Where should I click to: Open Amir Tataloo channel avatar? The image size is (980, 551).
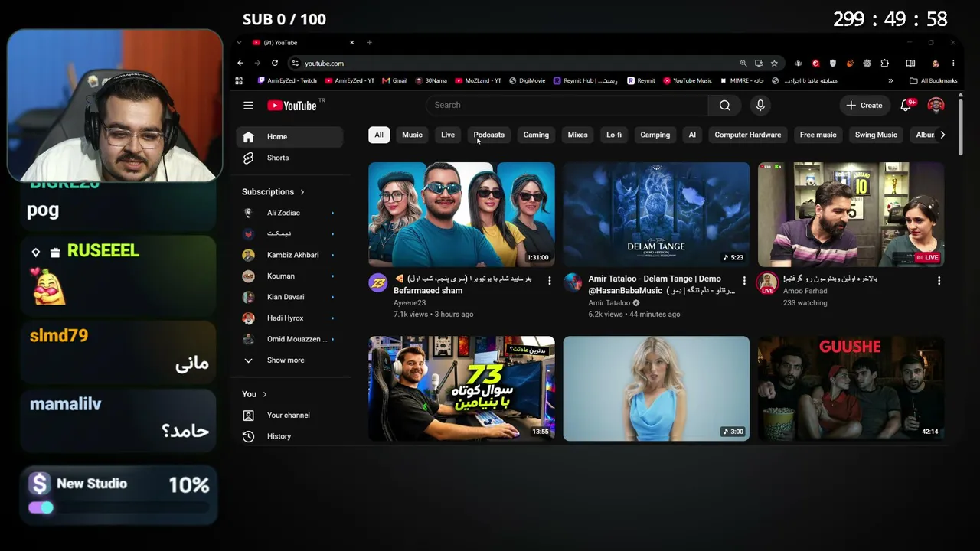[x=573, y=283]
